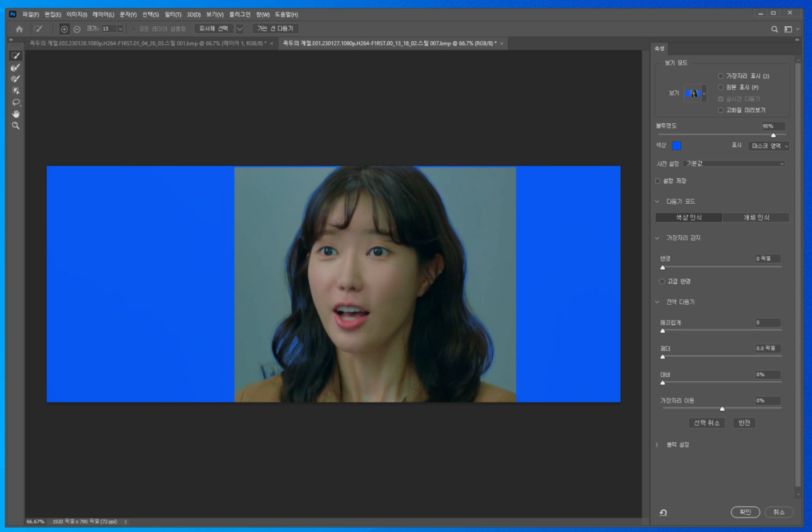Cancel with the 취소 button
This screenshot has width=812, height=532.
pos(779,512)
